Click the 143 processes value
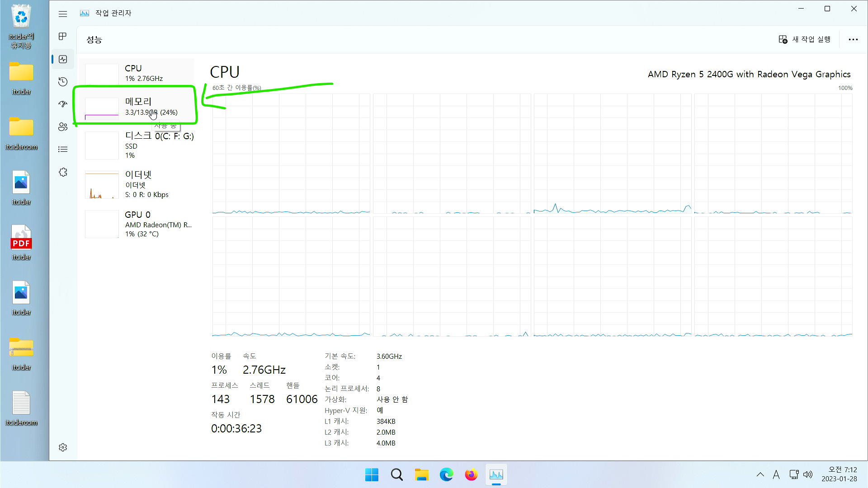This screenshot has height=488, width=868. tap(221, 399)
